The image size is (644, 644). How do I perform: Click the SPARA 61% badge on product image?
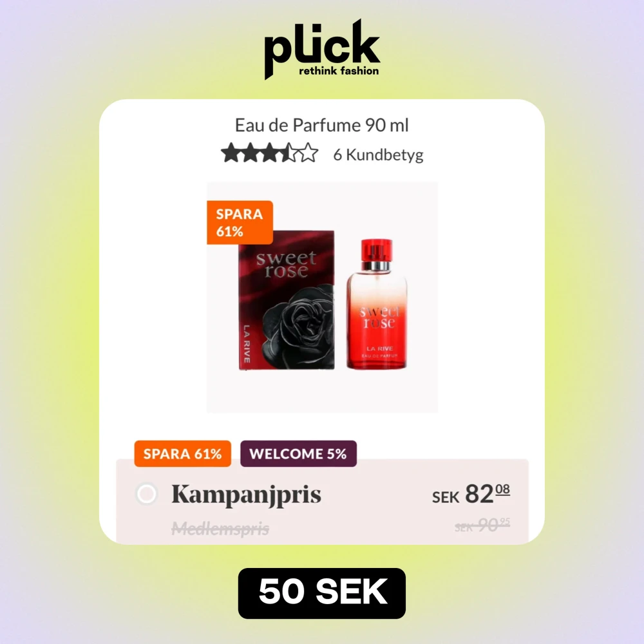240,223
